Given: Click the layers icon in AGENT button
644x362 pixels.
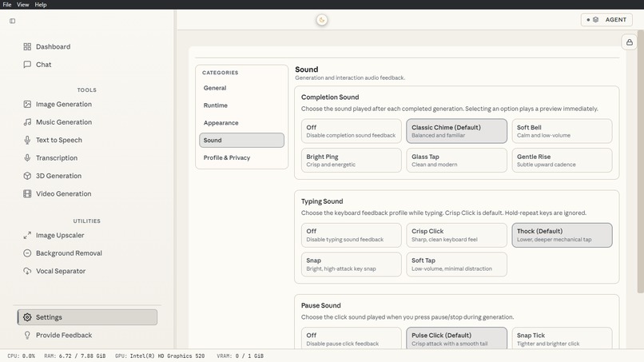Looking at the screenshot, I should point(595,20).
